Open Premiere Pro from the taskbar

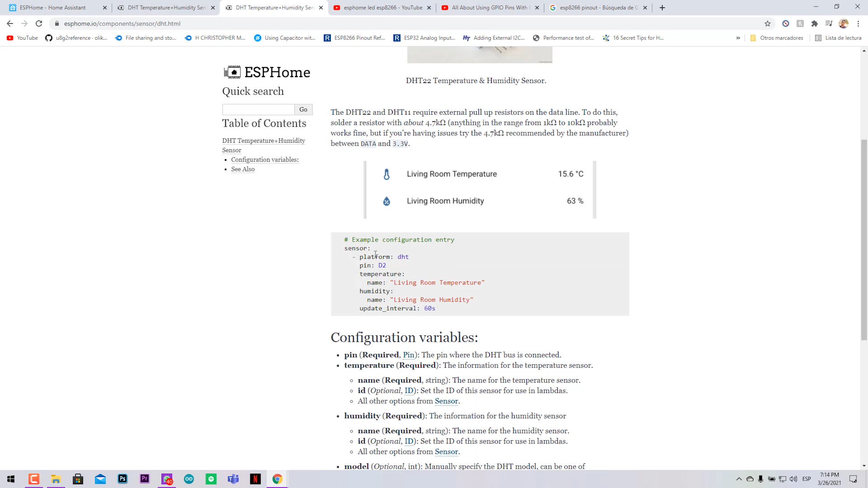tap(145, 479)
